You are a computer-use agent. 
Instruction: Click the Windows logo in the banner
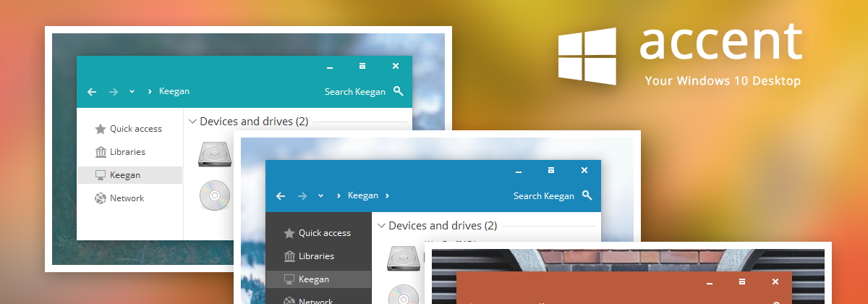click(x=587, y=56)
